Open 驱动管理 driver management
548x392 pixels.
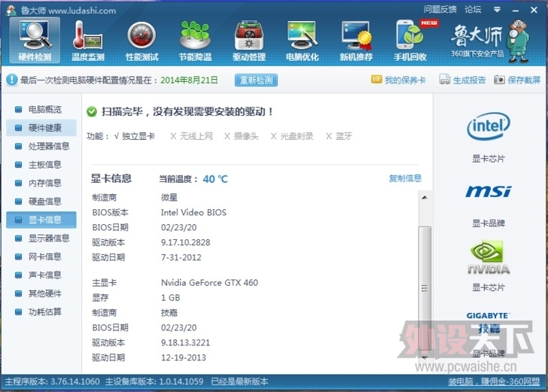[x=249, y=41]
